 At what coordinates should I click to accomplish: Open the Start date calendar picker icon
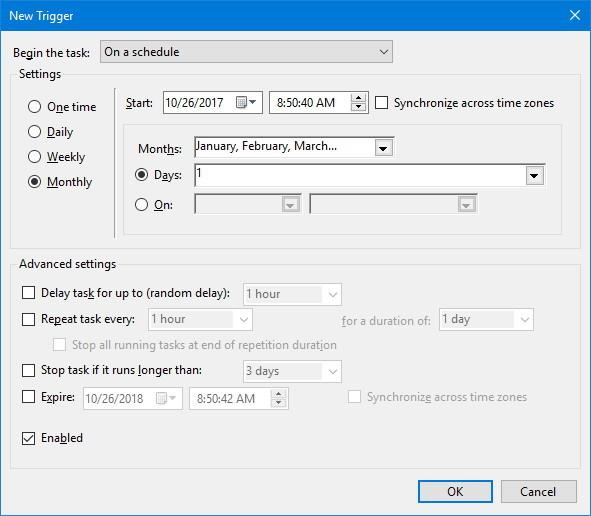click(246, 102)
